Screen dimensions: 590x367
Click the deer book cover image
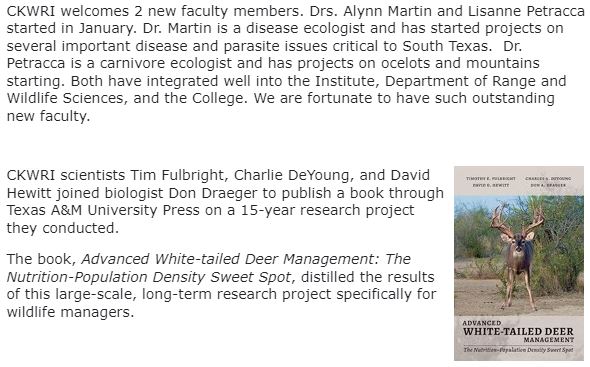click(x=519, y=263)
